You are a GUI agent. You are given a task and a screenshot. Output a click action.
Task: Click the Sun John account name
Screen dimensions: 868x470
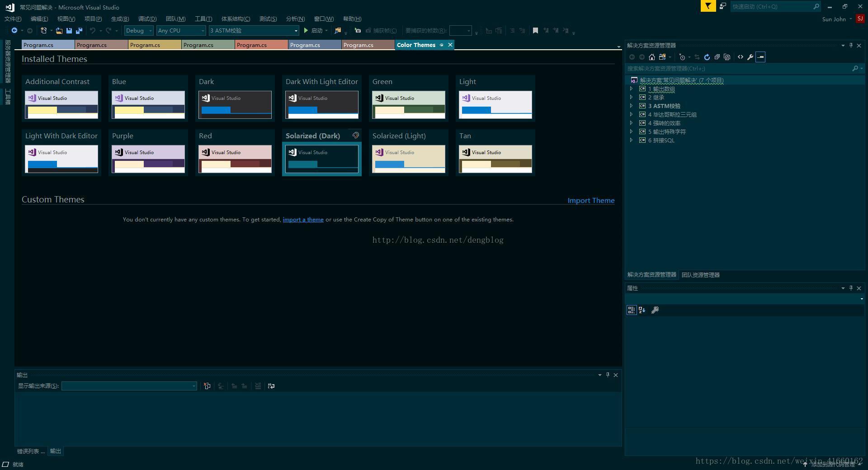pyautogui.click(x=834, y=19)
